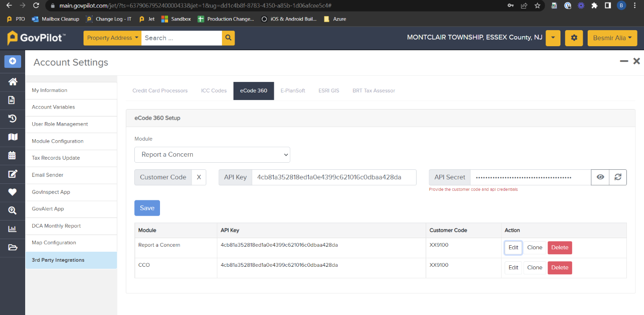Viewport: 644px width, 315px height.
Task: Open Module Configuration settings
Action: [71, 141]
